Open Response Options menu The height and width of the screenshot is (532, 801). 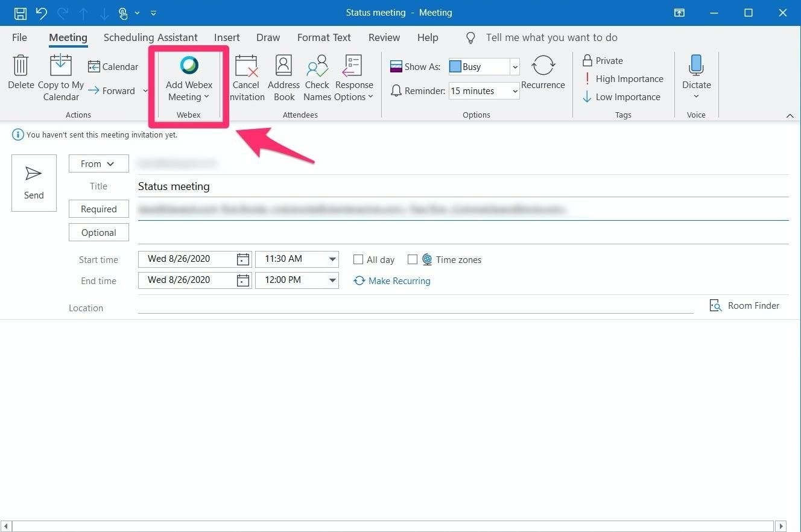(x=354, y=78)
